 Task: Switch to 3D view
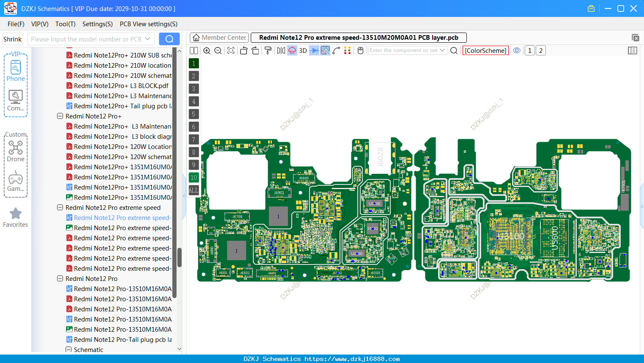(x=303, y=50)
